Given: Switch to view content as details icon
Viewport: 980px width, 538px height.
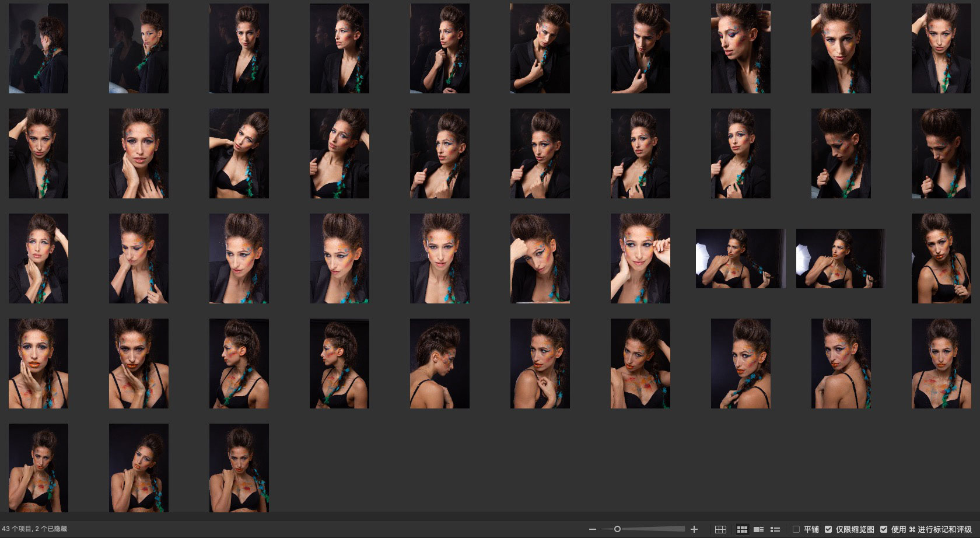Looking at the screenshot, I should pos(759,529).
